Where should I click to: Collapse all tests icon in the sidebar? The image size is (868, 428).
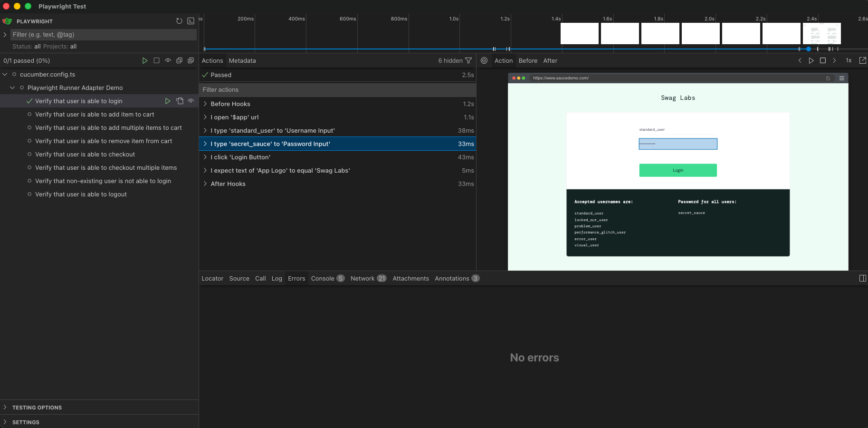click(x=179, y=60)
